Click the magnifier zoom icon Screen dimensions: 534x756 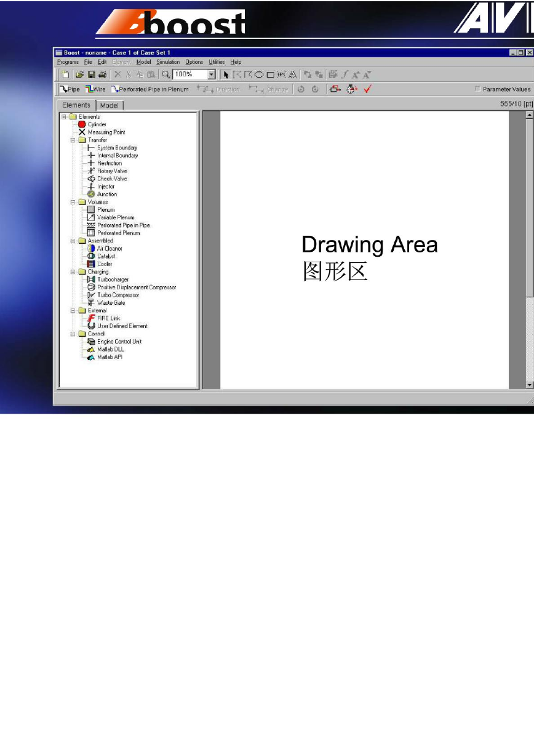coord(165,74)
